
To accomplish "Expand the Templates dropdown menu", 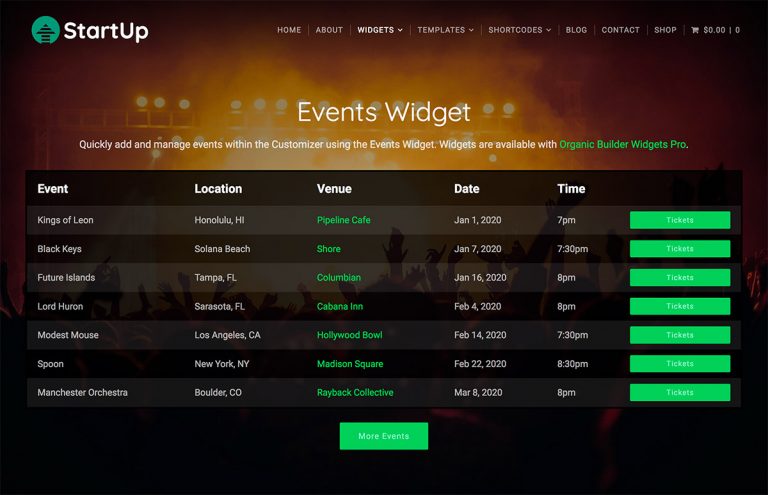I will point(445,30).
